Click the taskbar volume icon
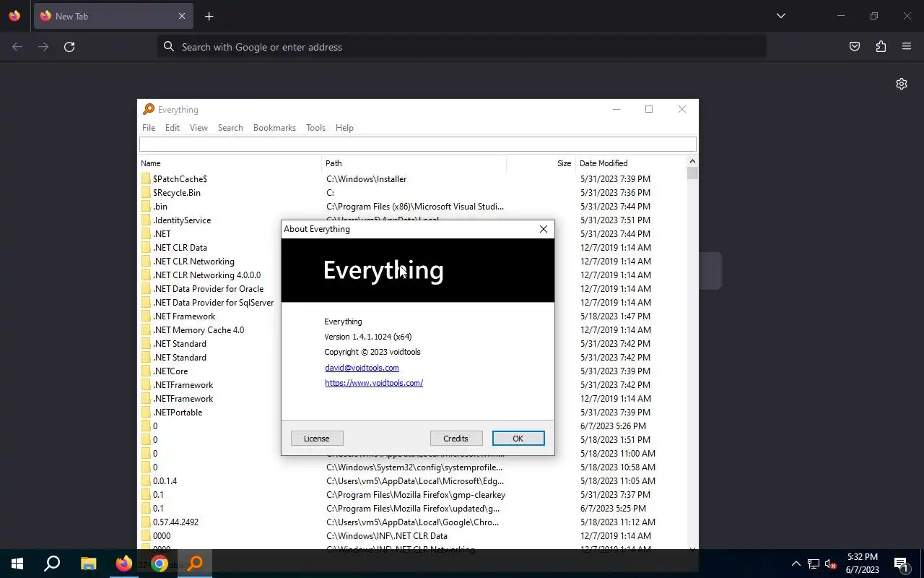This screenshot has height=578, width=924. 830,564
